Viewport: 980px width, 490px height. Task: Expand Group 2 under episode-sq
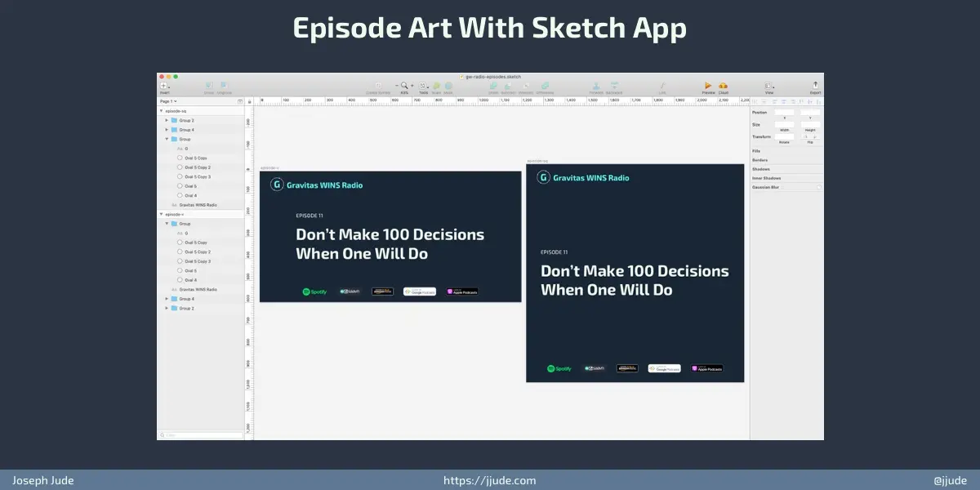[x=167, y=120]
